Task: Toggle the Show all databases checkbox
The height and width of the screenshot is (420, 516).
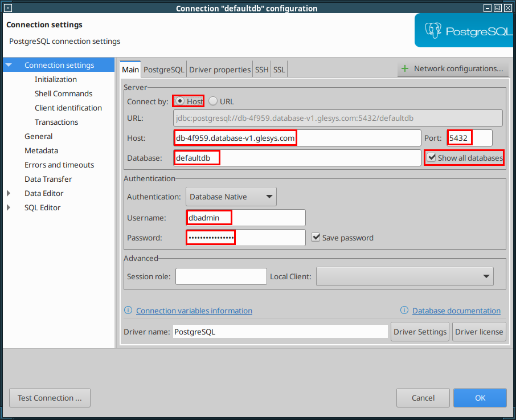Action: click(431, 157)
